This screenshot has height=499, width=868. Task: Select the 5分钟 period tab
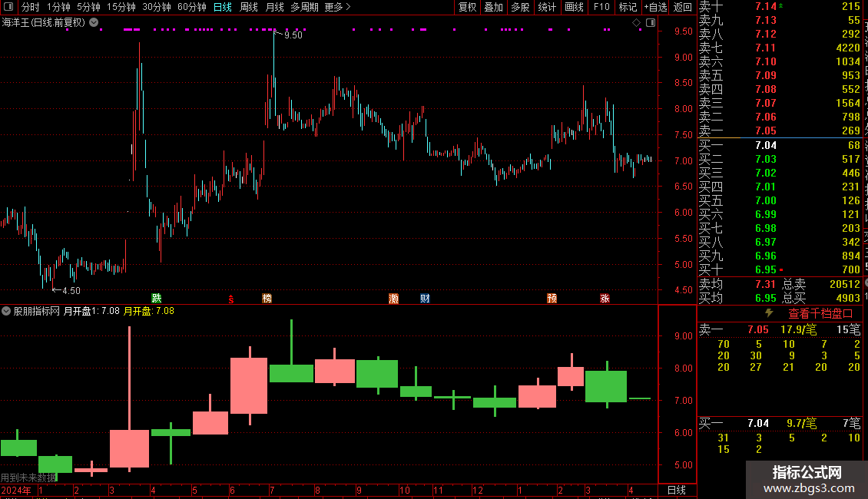point(88,7)
